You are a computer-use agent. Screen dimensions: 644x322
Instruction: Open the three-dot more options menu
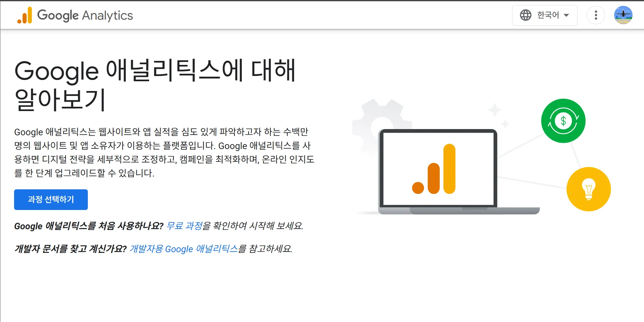pyautogui.click(x=596, y=15)
